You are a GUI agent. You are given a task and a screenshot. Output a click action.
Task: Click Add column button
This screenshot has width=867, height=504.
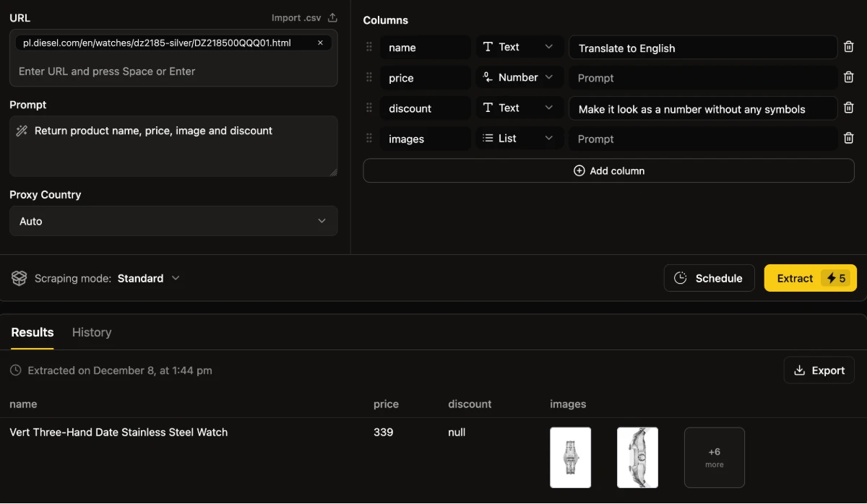pyautogui.click(x=608, y=171)
